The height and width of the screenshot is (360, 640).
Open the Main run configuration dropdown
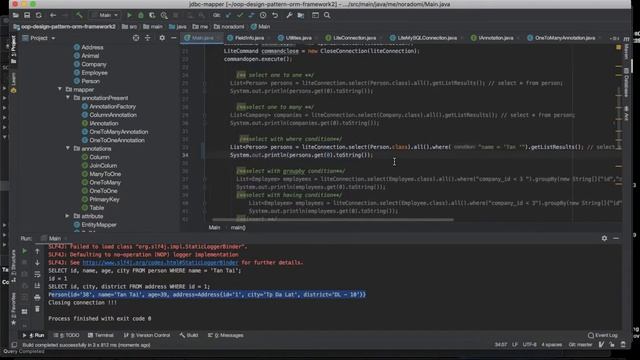pyautogui.click(x=105, y=15)
